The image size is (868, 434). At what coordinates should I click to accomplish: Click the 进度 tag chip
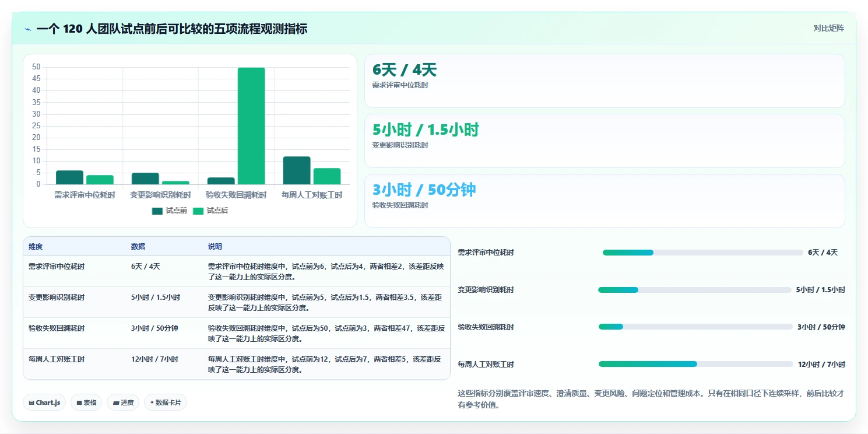pos(123,402)
